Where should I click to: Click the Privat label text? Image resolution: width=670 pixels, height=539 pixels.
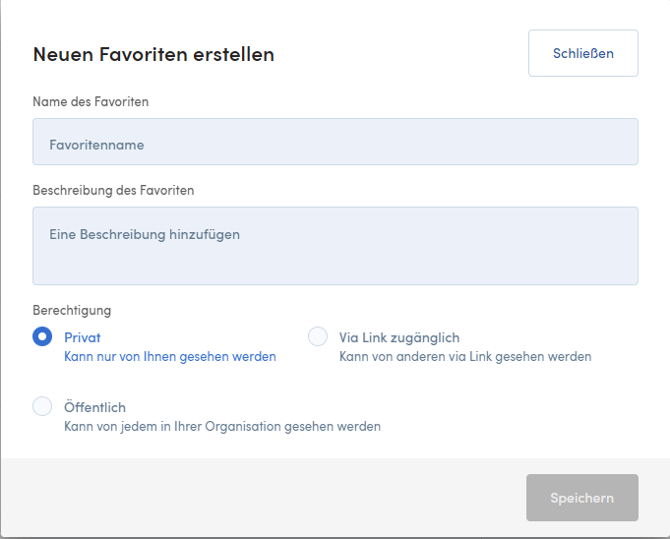pos(83,338)
